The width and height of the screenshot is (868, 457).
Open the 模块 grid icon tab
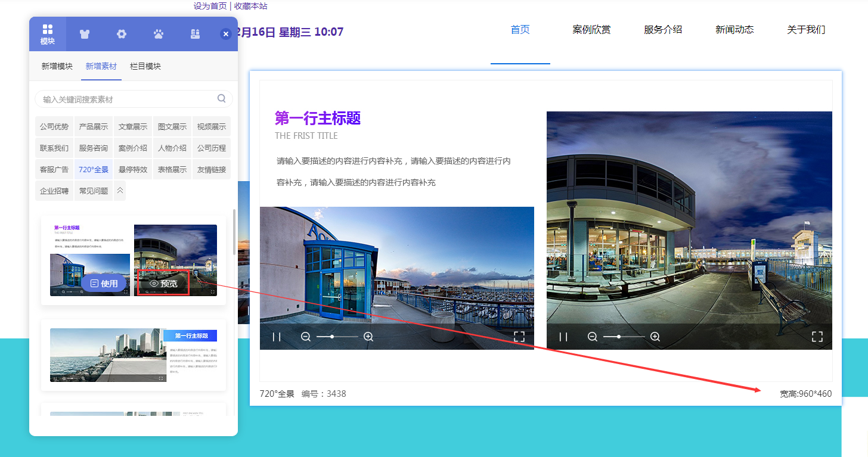(x=48, y=34)
